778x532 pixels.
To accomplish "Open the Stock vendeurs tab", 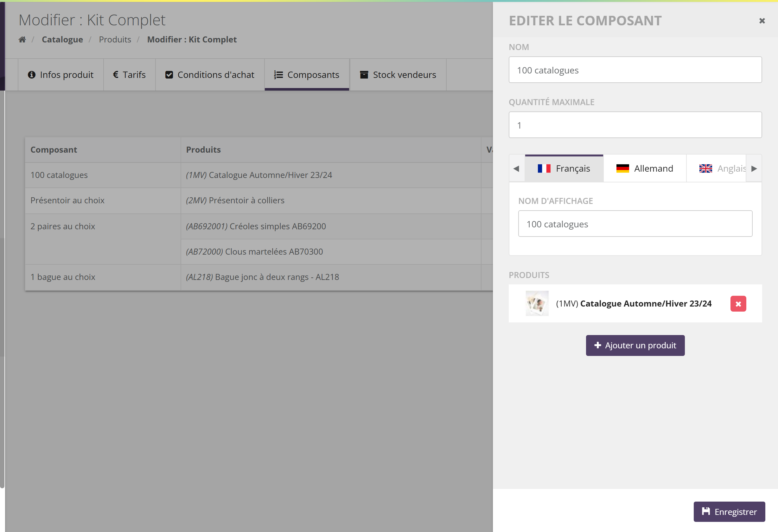I will (x=398, y=75).
